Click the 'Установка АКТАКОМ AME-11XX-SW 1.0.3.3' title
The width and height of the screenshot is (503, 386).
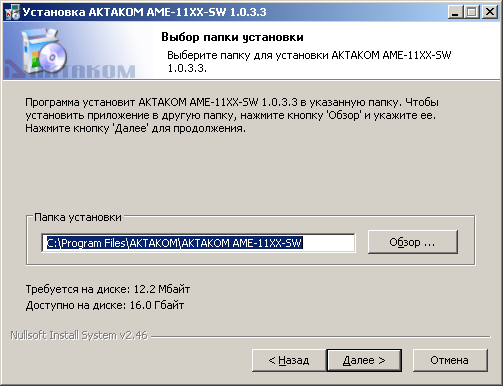[145, 12]
